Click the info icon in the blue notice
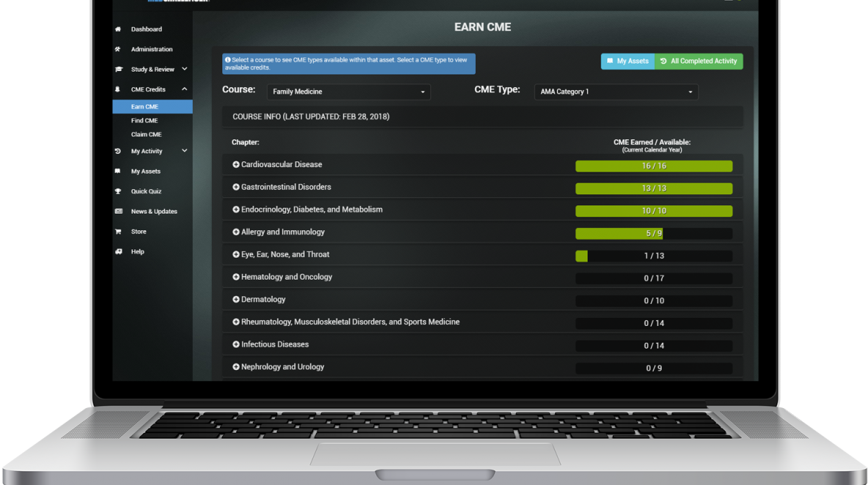 coord(227,60)
